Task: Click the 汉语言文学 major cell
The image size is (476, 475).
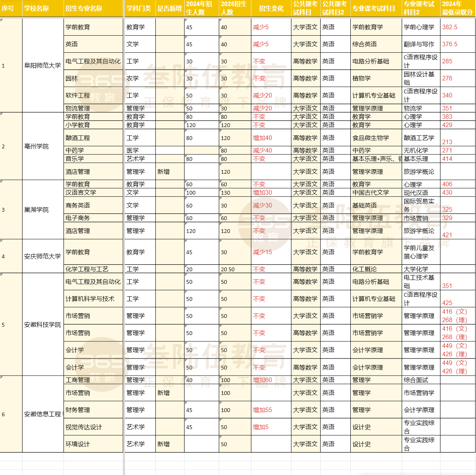Action: tap(93, 193)
